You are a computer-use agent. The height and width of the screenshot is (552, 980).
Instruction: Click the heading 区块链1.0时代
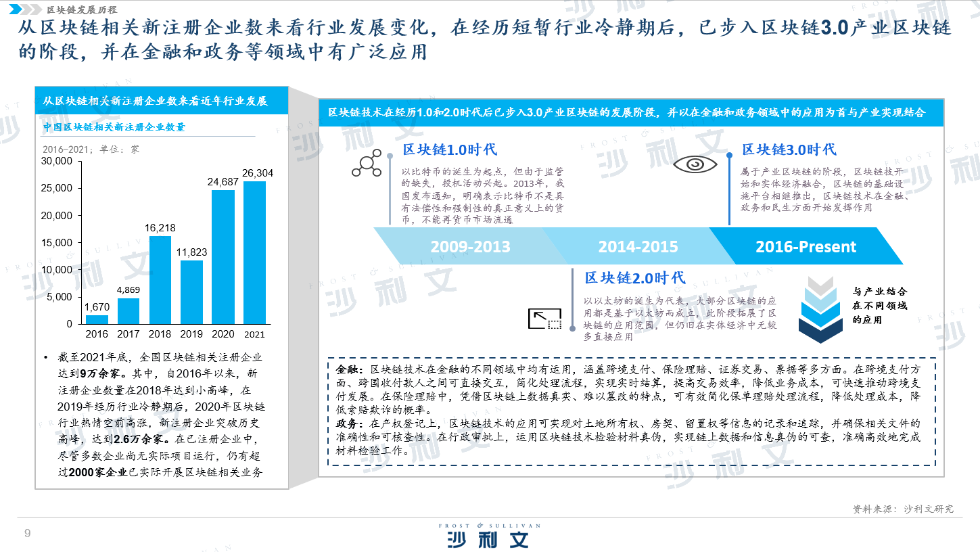pyautogui.click(x=449, y=150)
